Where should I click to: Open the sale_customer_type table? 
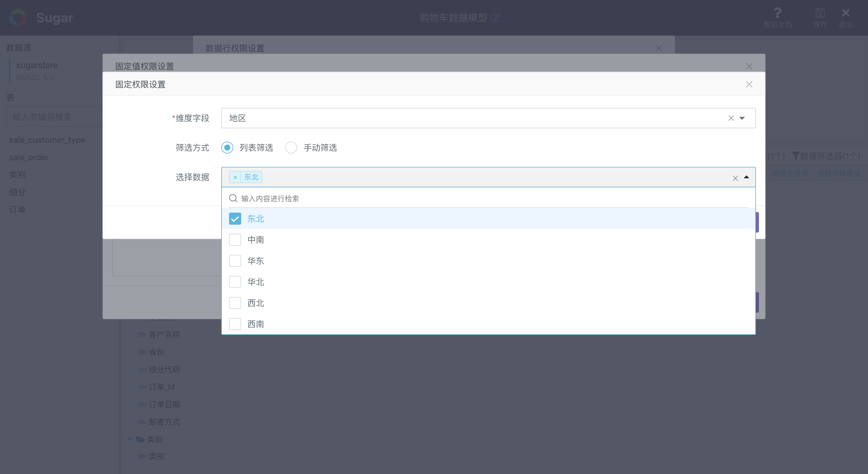(47, 140)
